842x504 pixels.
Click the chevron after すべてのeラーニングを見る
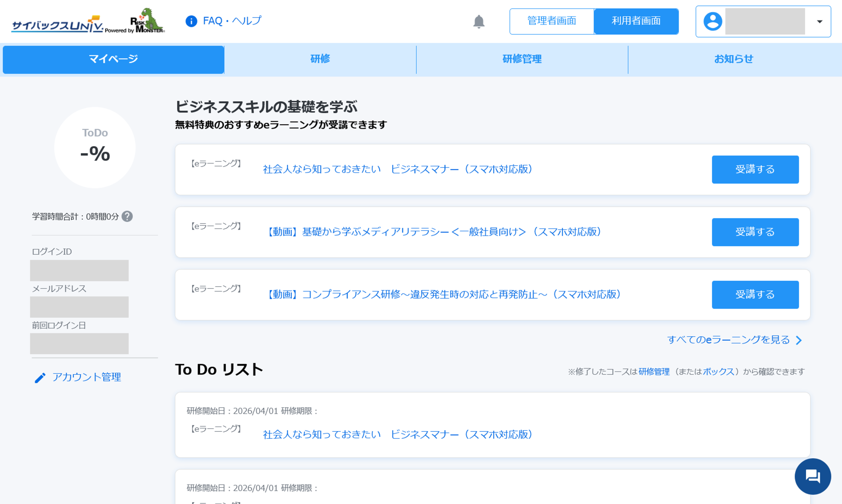tap(799, 340)
